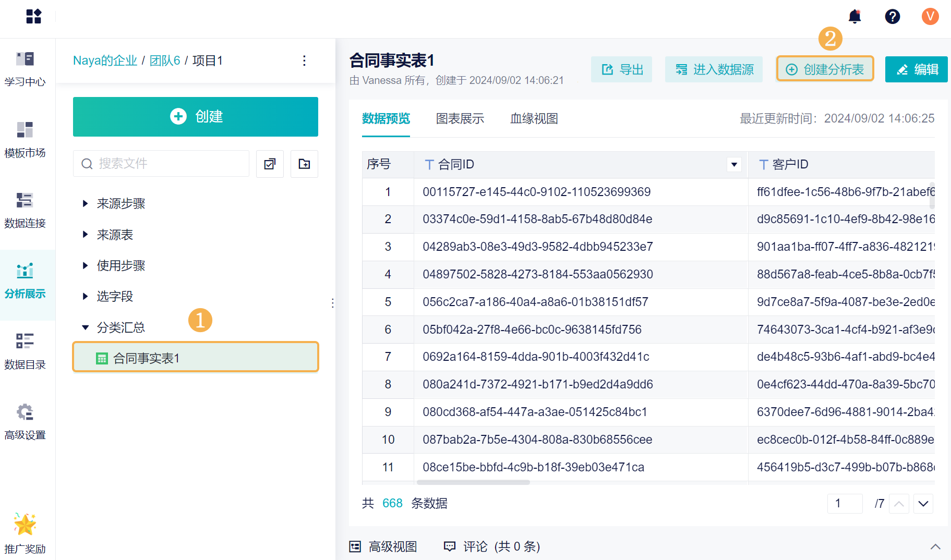Viewport: 951px width, 560px height.
Task: Click the table horizontal scrollbar
Action: [473, 482]
